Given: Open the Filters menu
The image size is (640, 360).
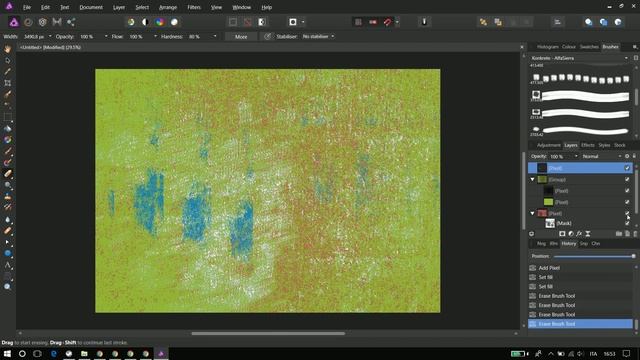Looking at the screenshot, I should tap(194, 7).
